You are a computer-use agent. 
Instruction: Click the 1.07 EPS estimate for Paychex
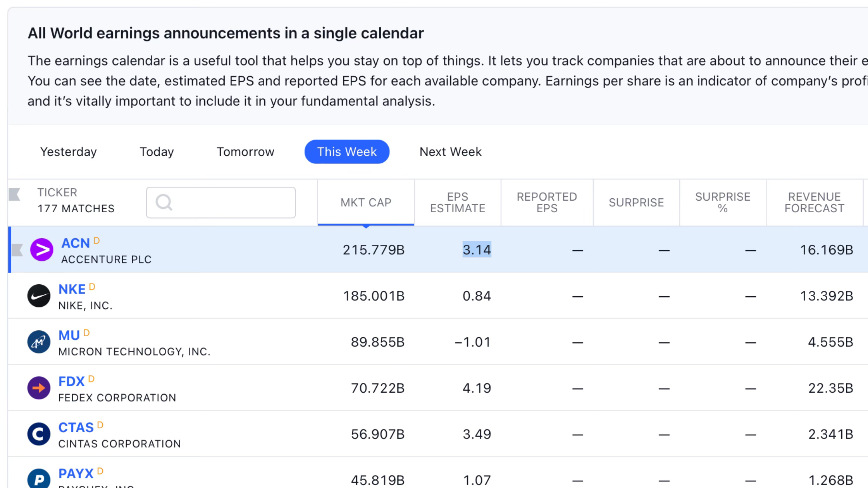tap(477, 481)
